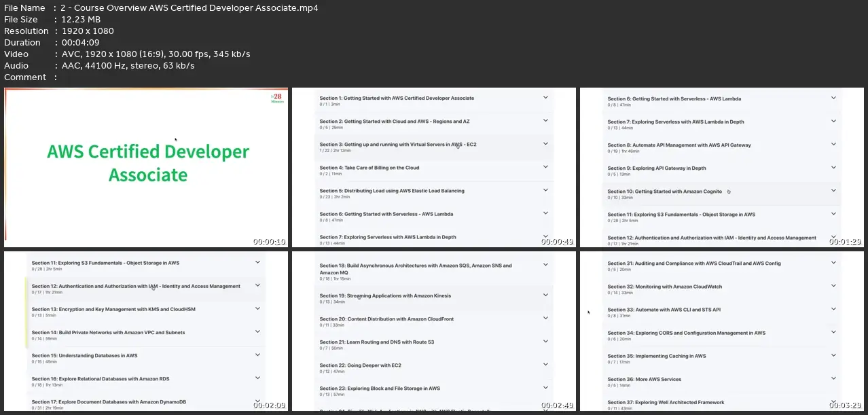Click 'Section 14: Build Private Networks' title
Screen dimensions: 868x415
[x=108, y=333]
